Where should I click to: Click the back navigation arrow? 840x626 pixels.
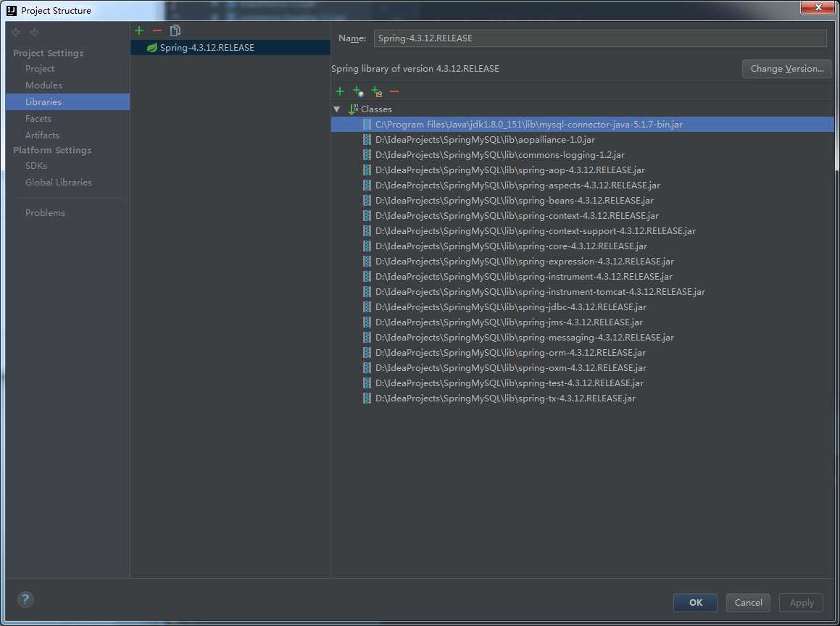tap(16, 32)
